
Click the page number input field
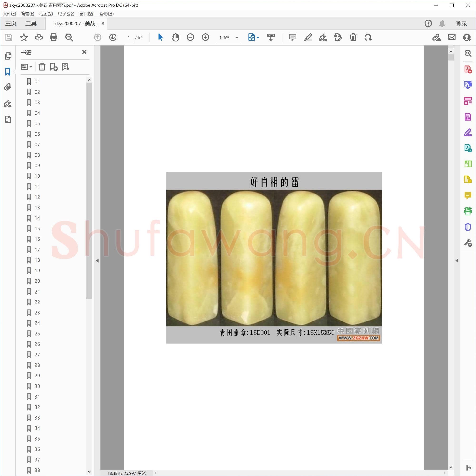point(129,37)
